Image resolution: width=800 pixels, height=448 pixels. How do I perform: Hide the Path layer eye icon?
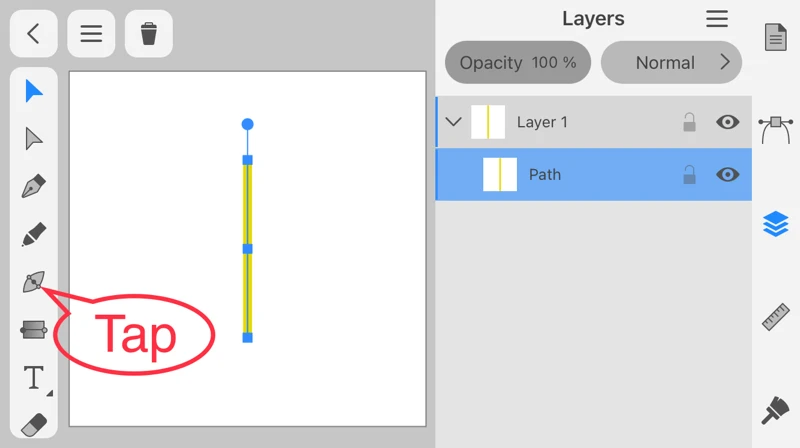(728, 174)
